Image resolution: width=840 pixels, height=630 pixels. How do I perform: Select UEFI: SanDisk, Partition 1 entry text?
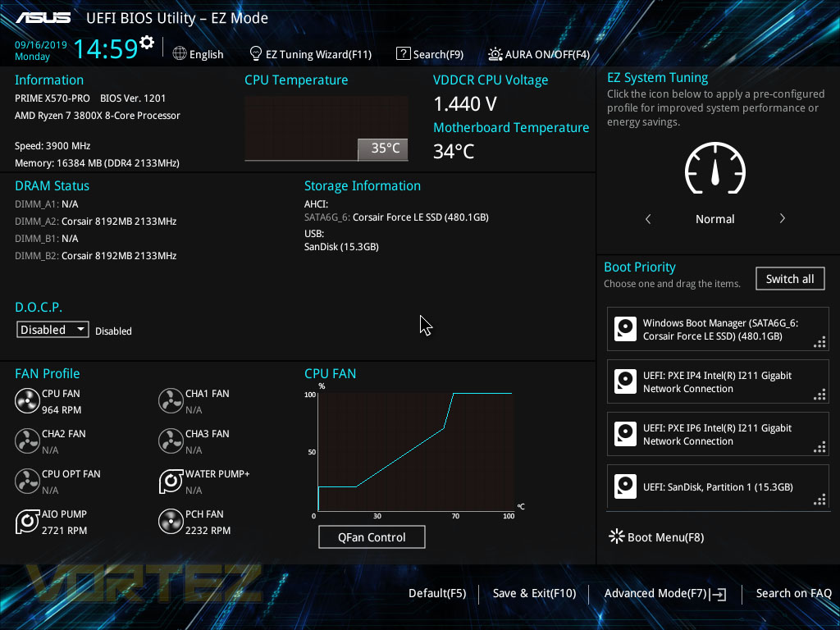pos(718,487)
